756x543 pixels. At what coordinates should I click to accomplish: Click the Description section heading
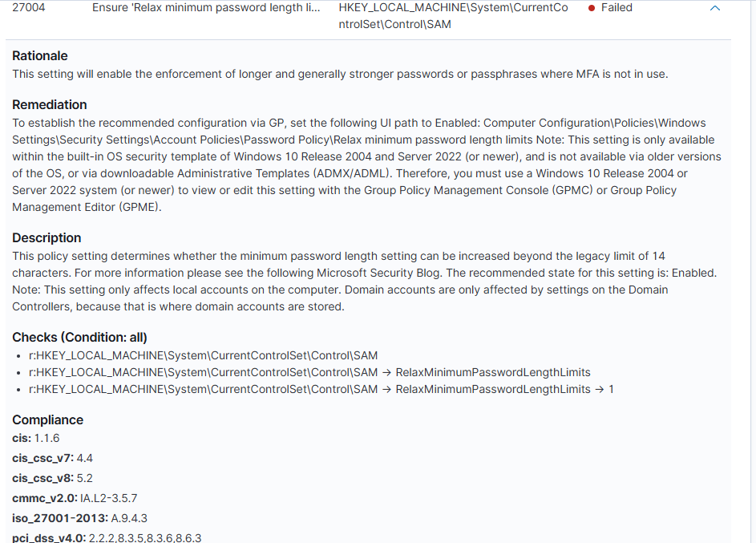pyautogui.click(x=46, y=238)
